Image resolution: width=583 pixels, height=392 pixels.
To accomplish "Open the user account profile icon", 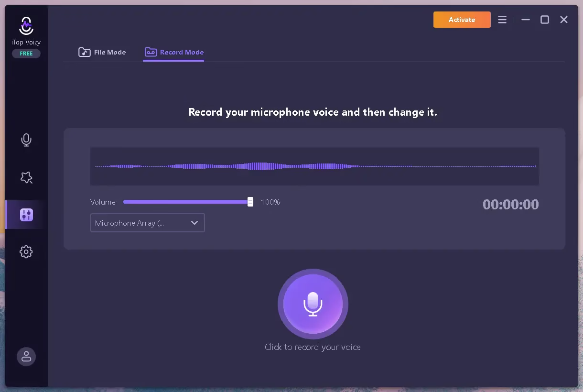I will pyautogui.click(x=26, y=357).
